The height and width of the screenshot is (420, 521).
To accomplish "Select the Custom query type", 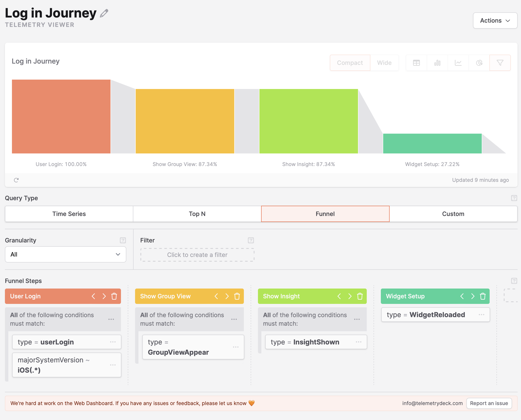I will click(453, 214).
